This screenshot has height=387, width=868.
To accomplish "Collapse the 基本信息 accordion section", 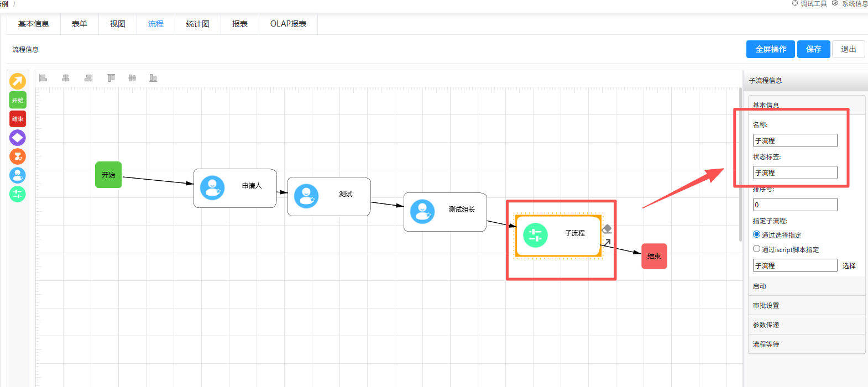I will coord(807,105).
